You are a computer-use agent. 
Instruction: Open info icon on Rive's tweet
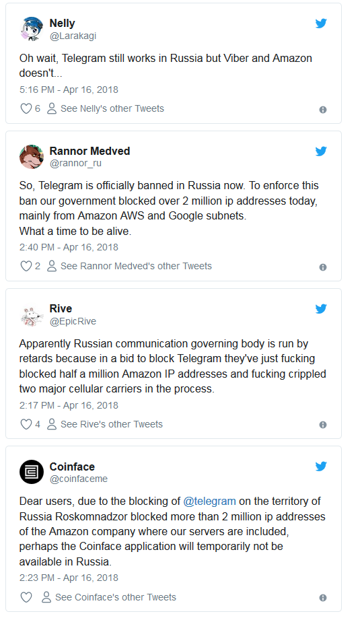click(323, 425)
